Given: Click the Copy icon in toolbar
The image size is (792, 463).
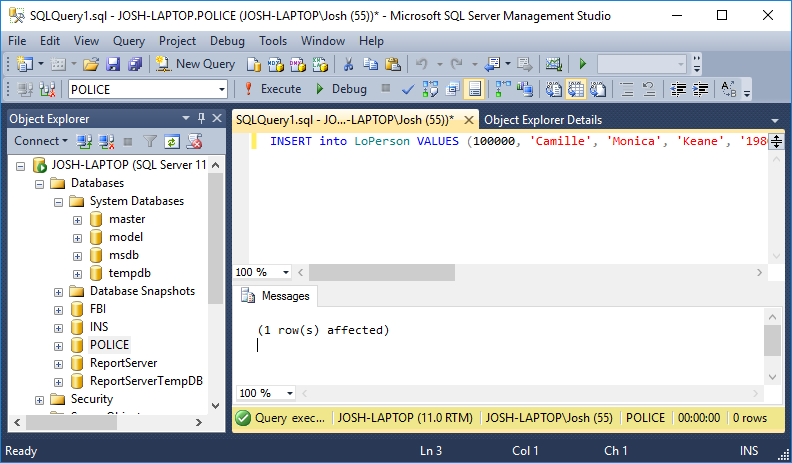Looking at the screenshot, I should 371,64.
